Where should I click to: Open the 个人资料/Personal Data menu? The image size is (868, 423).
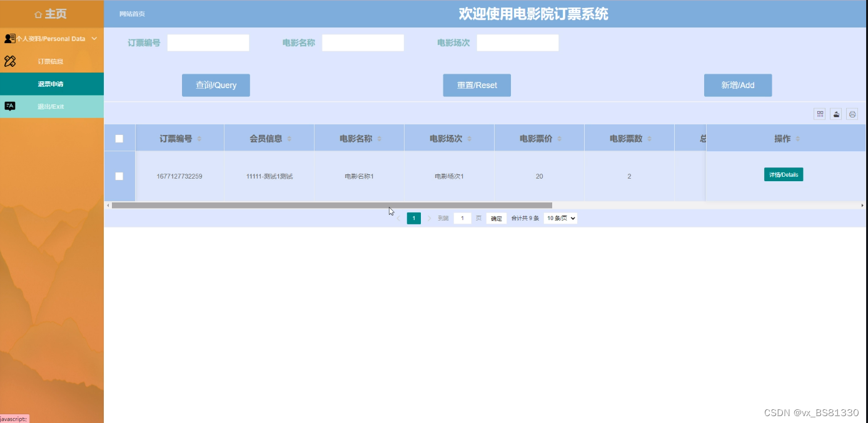(x=52, y=39)
